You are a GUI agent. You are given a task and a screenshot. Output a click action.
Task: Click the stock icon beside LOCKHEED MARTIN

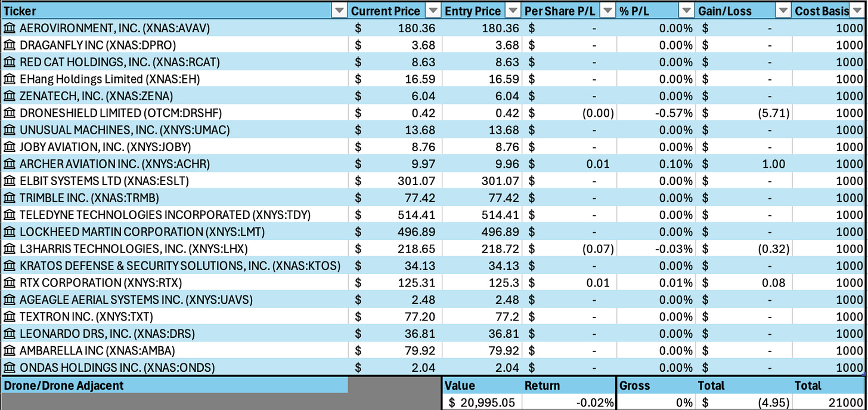(x=9, y=232)
